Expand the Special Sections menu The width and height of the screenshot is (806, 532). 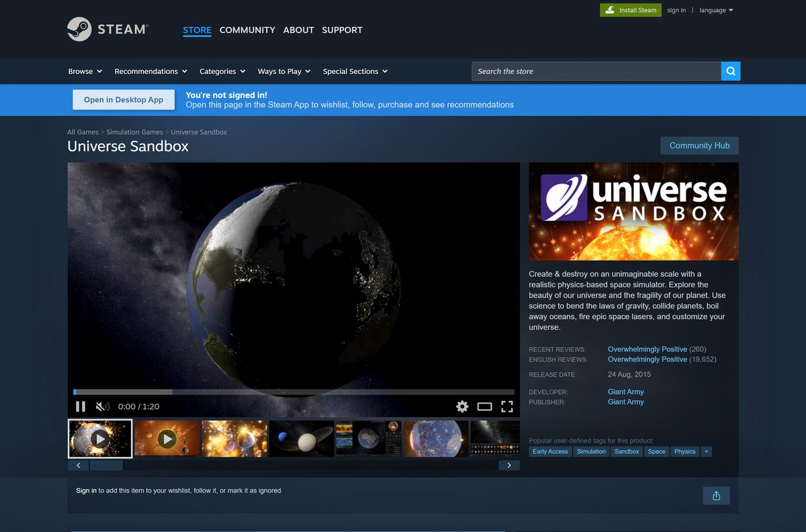click(x=355, y=71)
